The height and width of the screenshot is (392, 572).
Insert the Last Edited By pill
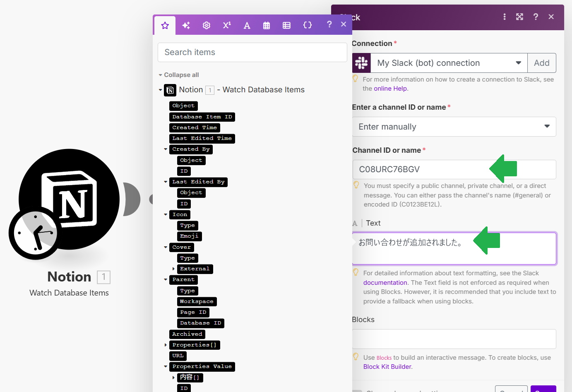pyautogui.click(x=198, y=182)
